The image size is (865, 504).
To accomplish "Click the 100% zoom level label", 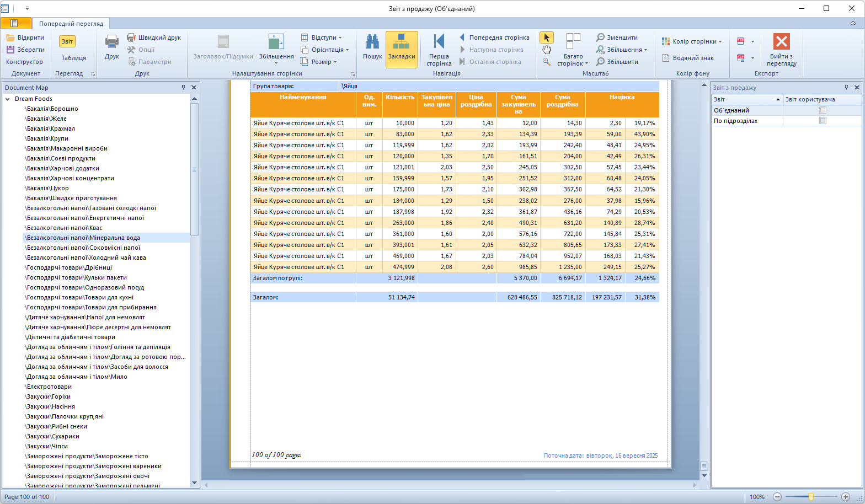I will 757,497.
